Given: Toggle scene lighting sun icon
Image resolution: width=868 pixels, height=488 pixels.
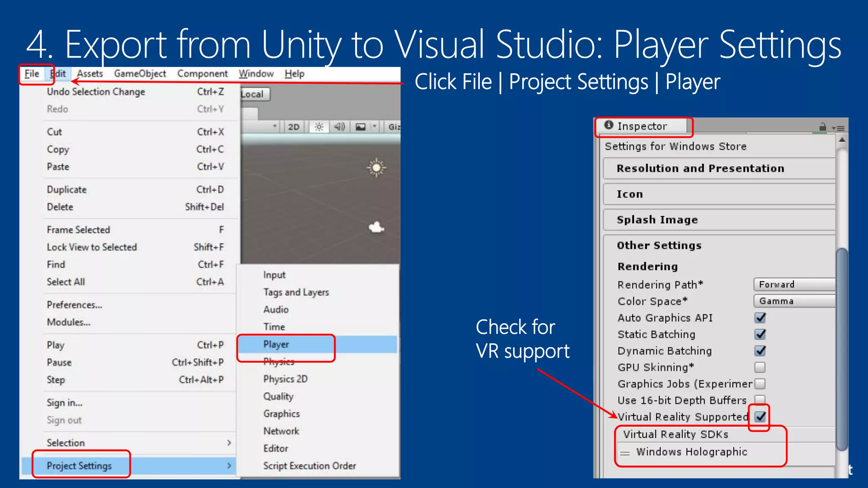Looking at the screenshot, I should 319,127.
